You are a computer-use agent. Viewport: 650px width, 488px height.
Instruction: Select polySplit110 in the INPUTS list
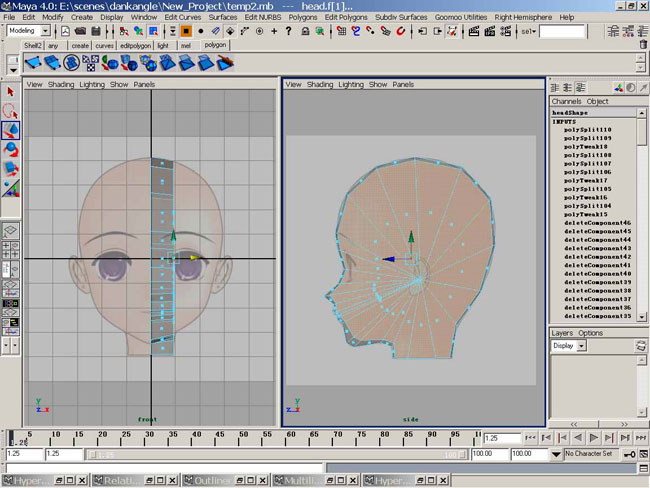coord(587,130)
